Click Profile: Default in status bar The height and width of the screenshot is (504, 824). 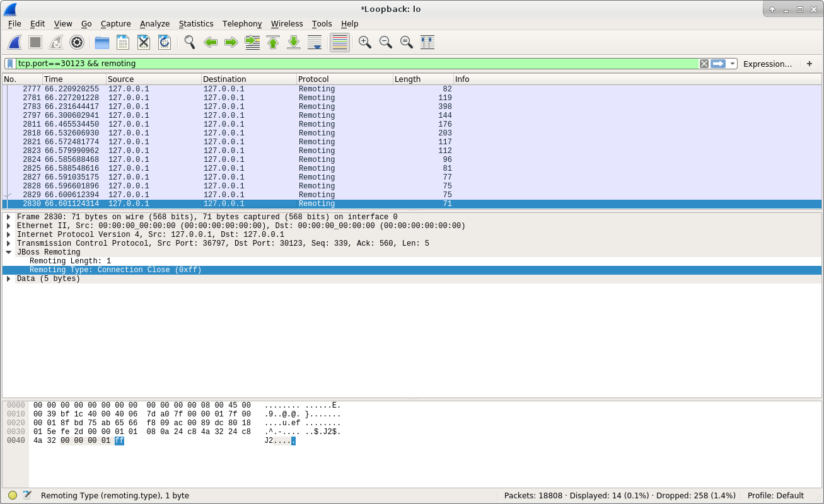click(x=775, y=495)
